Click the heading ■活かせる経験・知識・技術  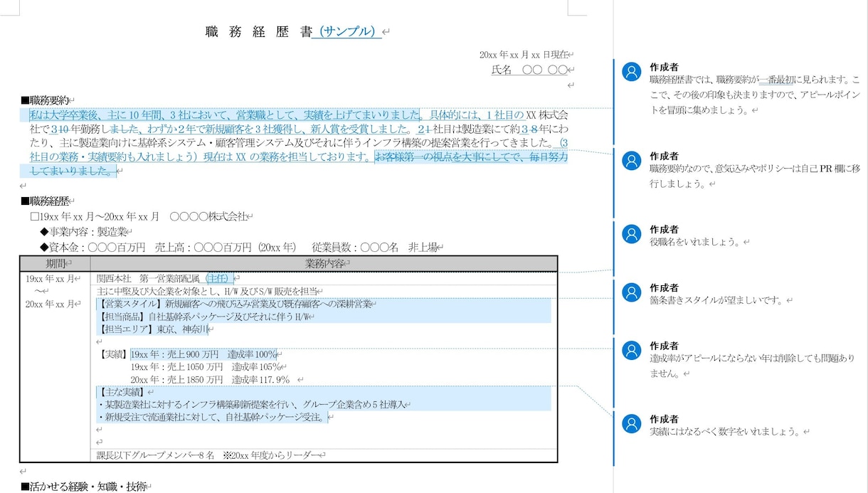[x=83, y=487]
